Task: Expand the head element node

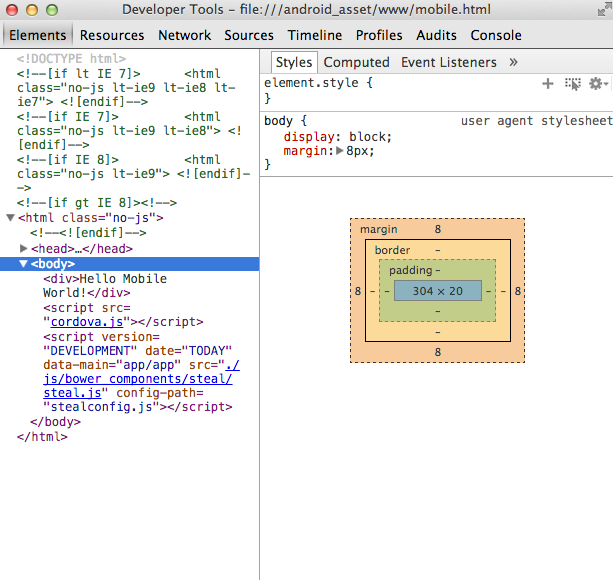Action: point(23,249)
